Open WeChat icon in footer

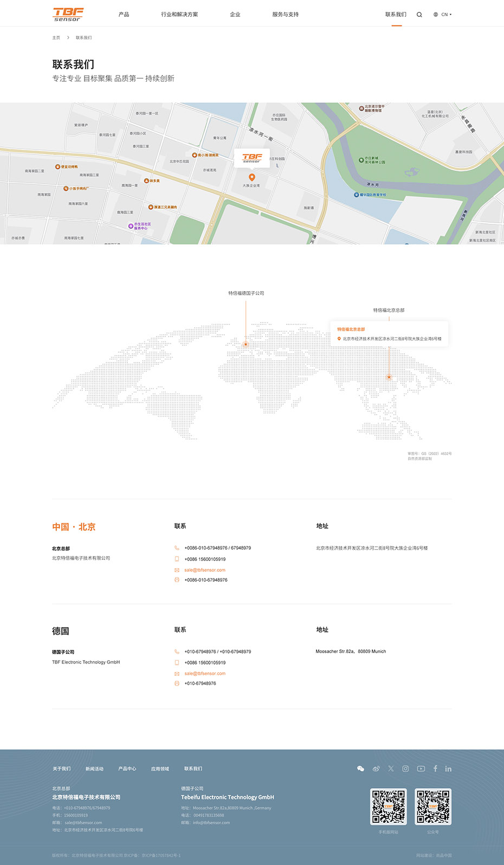(360, 769)
